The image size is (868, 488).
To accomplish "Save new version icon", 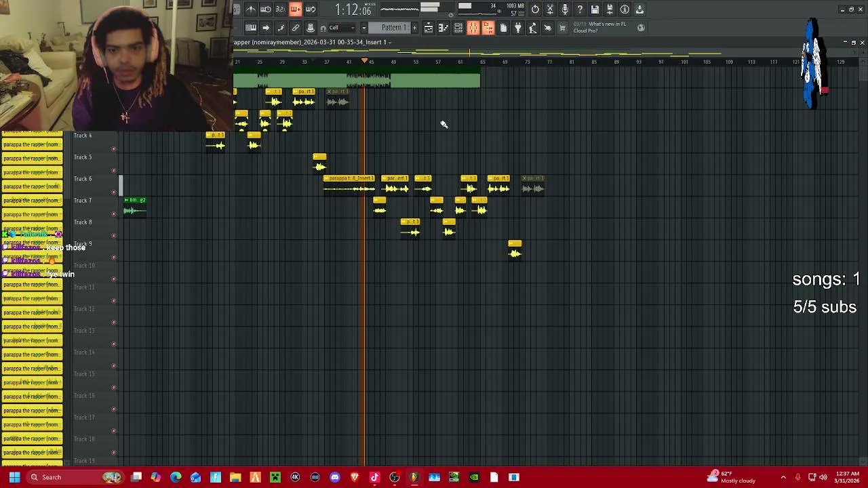I will (x=610, y=9).
